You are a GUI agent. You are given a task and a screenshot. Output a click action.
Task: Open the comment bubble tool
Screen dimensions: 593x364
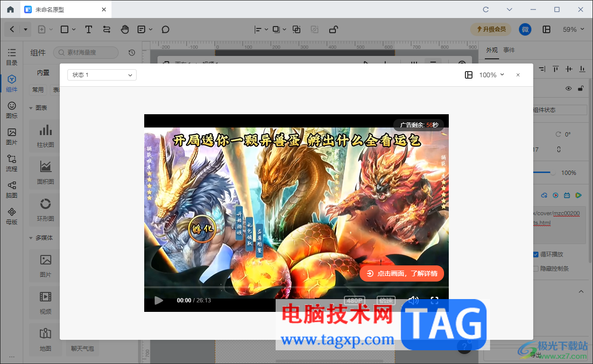coord(165,29)
